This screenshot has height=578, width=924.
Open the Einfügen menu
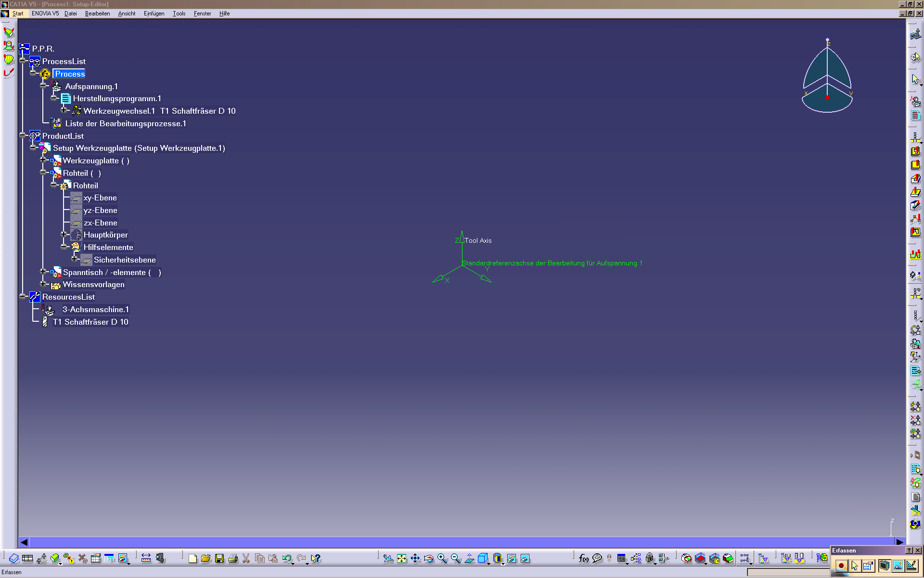coord(154,13)
